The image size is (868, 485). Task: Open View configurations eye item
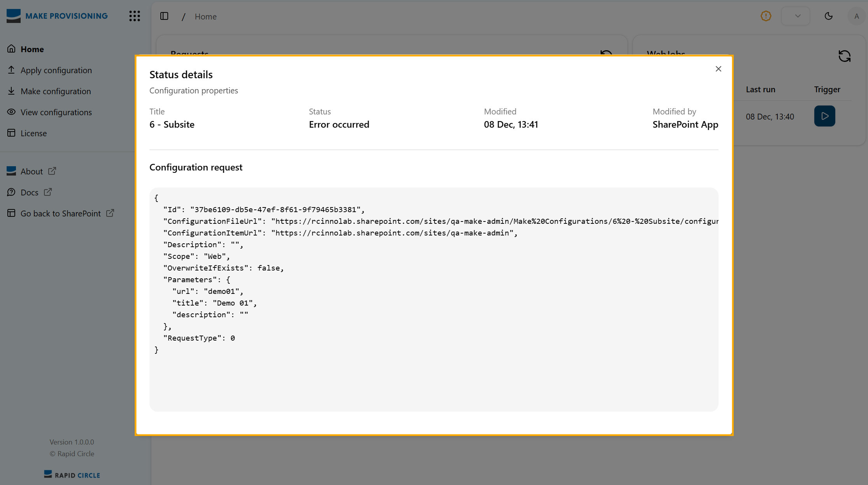tap(56, 112)
